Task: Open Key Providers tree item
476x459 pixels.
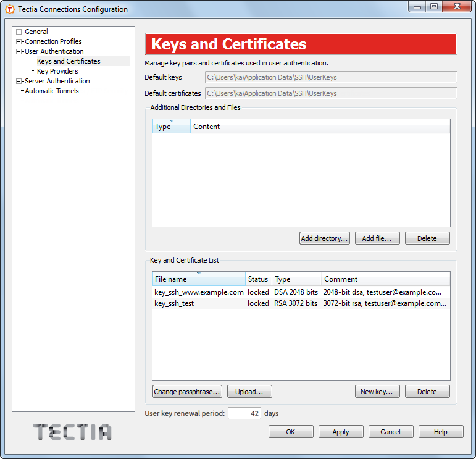Action: (57, 71)
